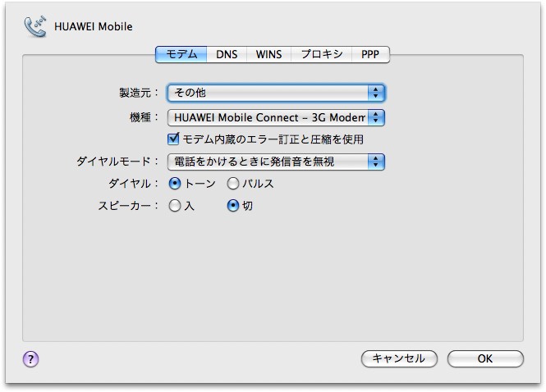Click the ダイヤル： label
This screenshot has height=392, width=546.
click(x=133, y=184)
